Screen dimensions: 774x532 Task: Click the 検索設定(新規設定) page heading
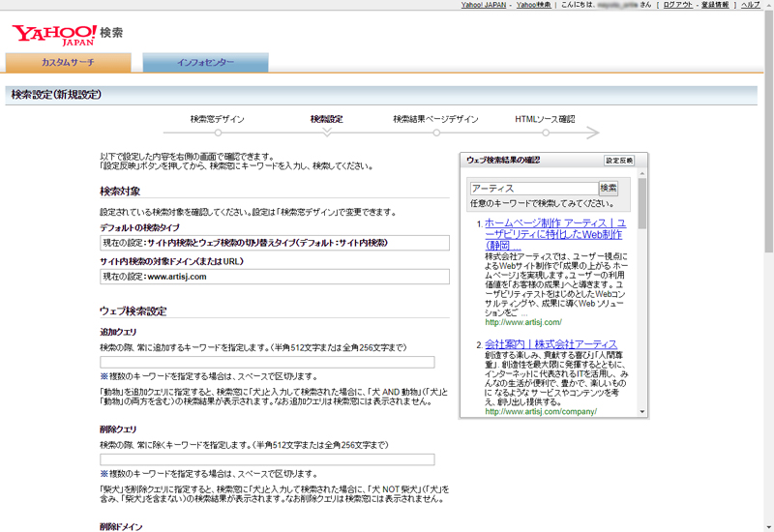(56, 94)
